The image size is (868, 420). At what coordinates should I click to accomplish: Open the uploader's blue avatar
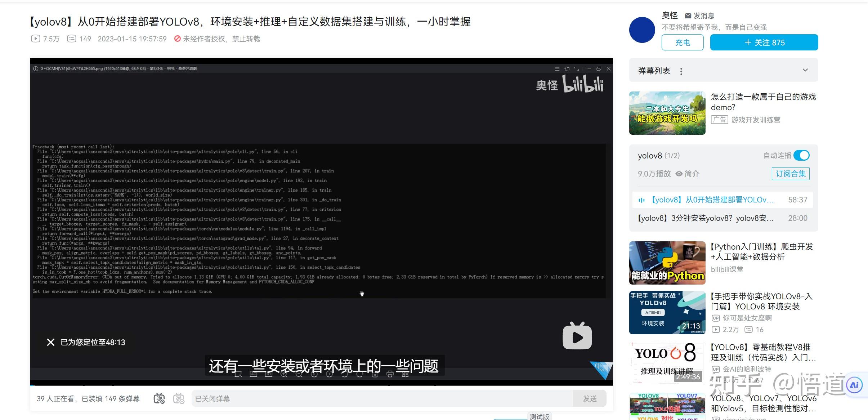click(x=642, y=30)
